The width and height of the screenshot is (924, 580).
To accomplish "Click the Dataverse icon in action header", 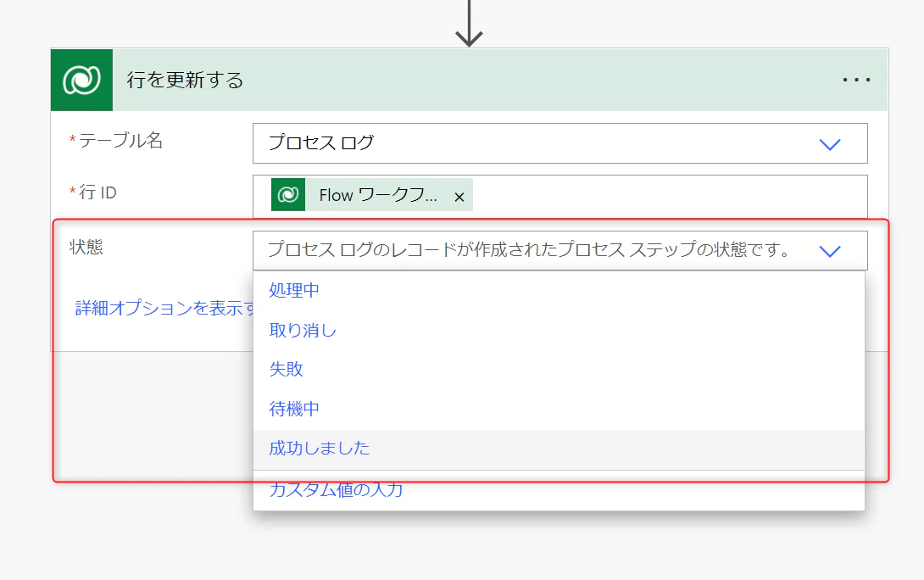I will tap(81, 80).
